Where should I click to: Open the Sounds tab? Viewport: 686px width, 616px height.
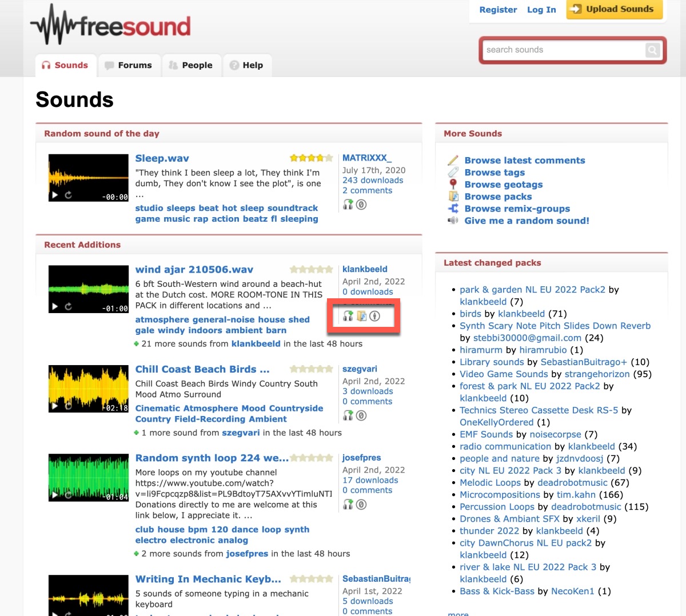(x=65, y=65)
